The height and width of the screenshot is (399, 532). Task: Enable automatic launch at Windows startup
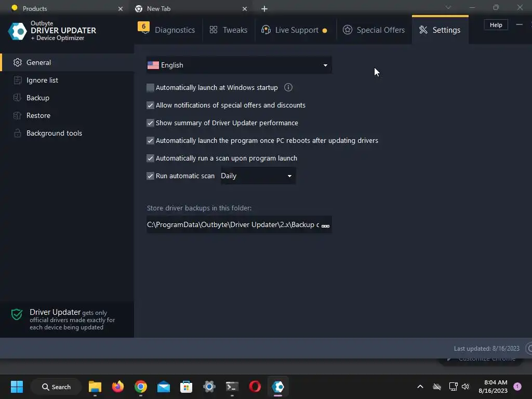[x=150, y=88]
